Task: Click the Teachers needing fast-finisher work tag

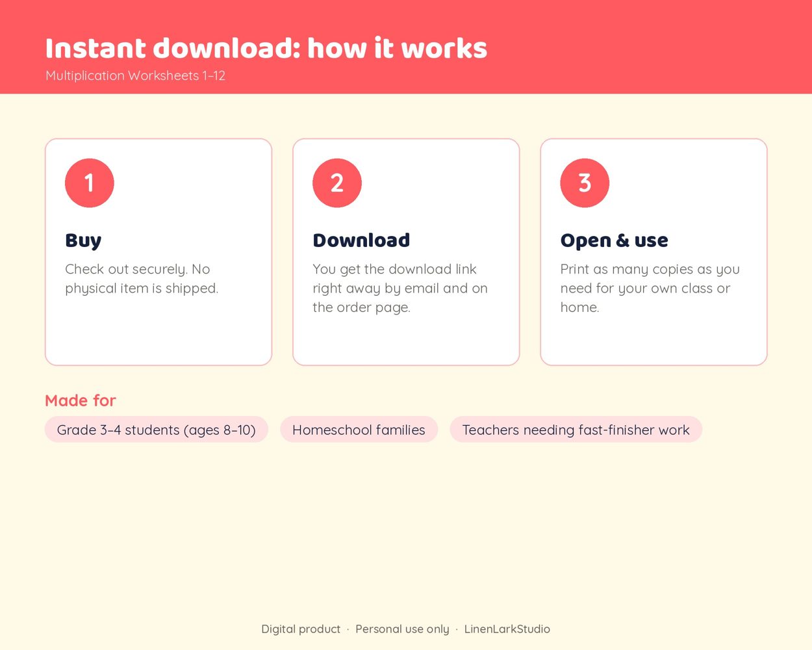Action: (x=576, y=430)
